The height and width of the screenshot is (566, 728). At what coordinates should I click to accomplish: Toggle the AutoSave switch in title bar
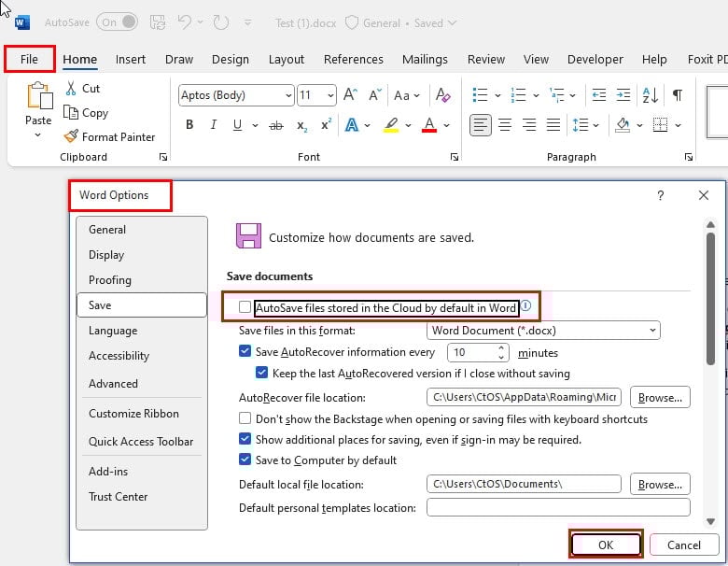[117, 21]
